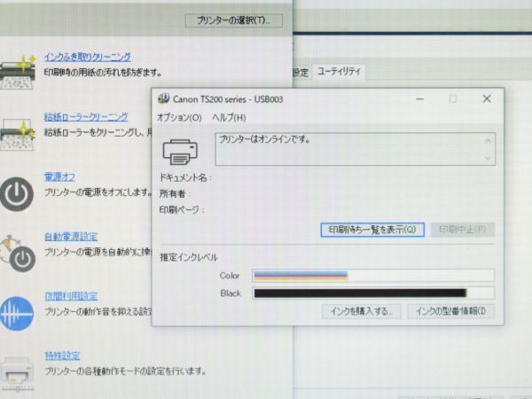Click the paper feed roller cleaning icon
This screenshot has width=532, height=399.
(x=18, y=135)
